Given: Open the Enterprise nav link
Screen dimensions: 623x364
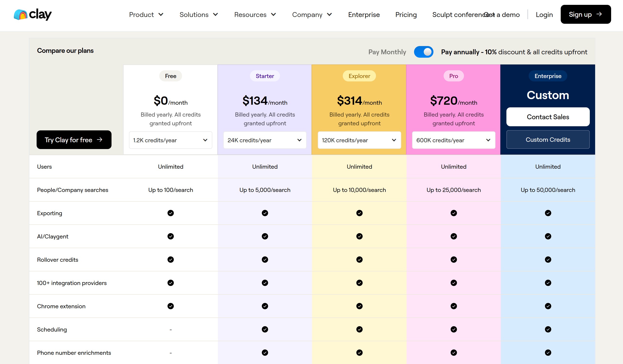Looking at the screenshot, I should pyautogui.click(x=364, y=15).
